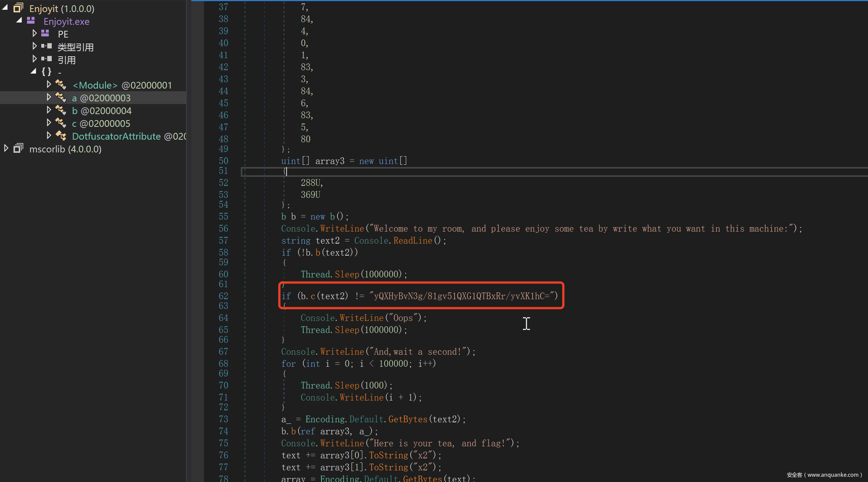Expand the mscorlib (4.0.0.0) node
868x482 pixels.
pos(6,148)
